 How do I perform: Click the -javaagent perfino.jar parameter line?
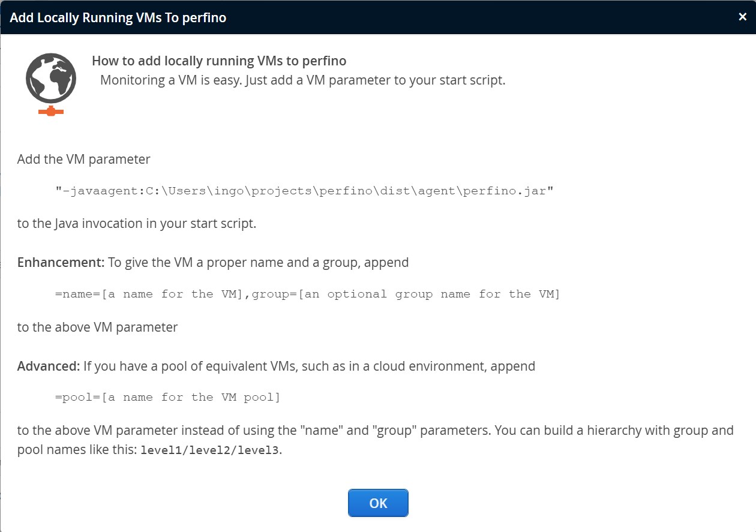click(x=304, y=191)
